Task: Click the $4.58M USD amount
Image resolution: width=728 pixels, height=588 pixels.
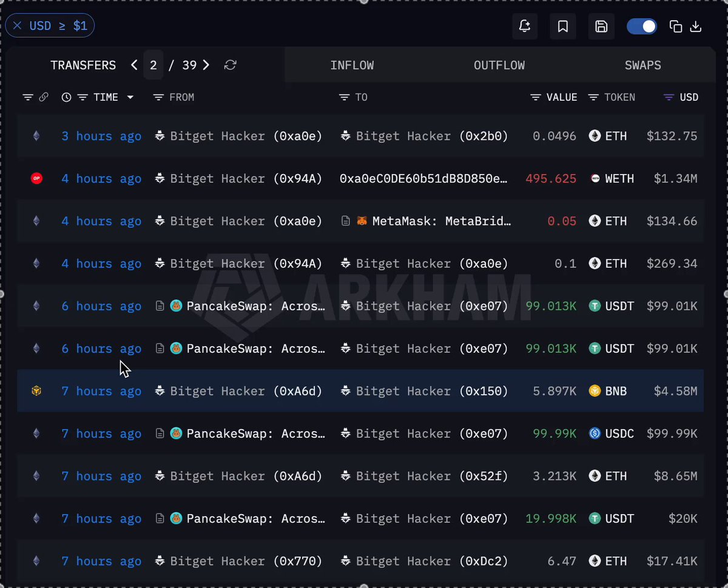Action: (676, 391)
